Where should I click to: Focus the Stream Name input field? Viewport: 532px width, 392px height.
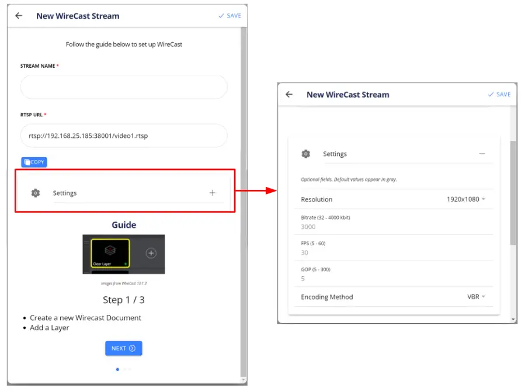[x=124, y=87]
